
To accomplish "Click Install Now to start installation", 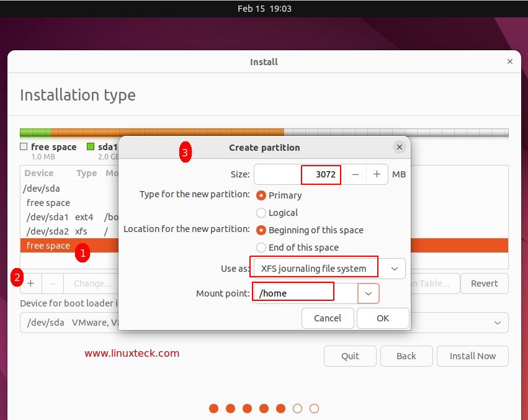I will (x=472, y=355).
